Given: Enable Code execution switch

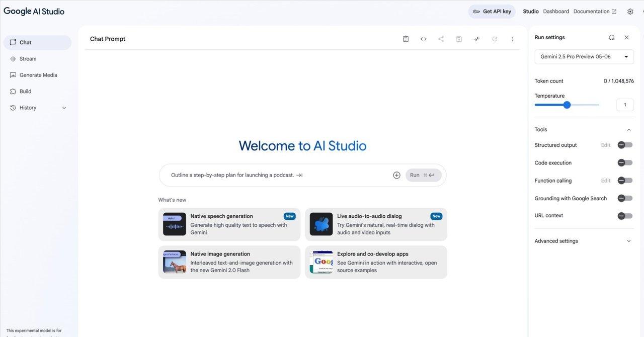Looking at the screenshot, I should (x=625, y=162).
